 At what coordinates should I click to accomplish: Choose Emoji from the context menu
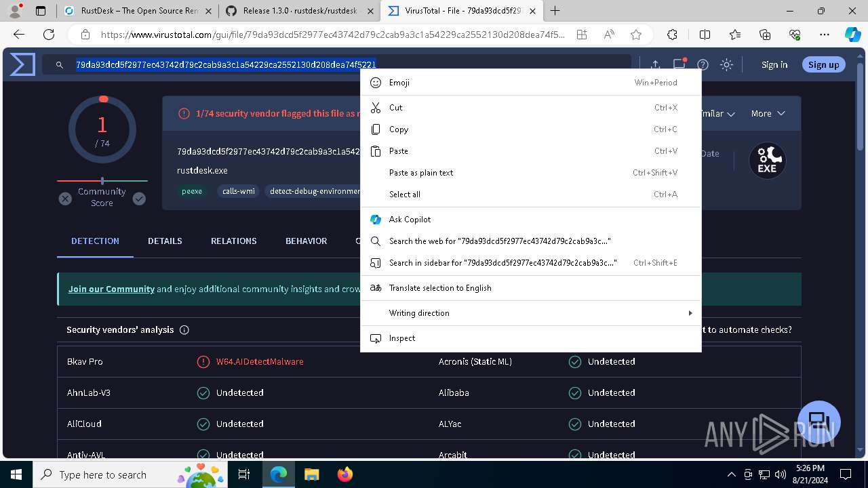[530, 83]
